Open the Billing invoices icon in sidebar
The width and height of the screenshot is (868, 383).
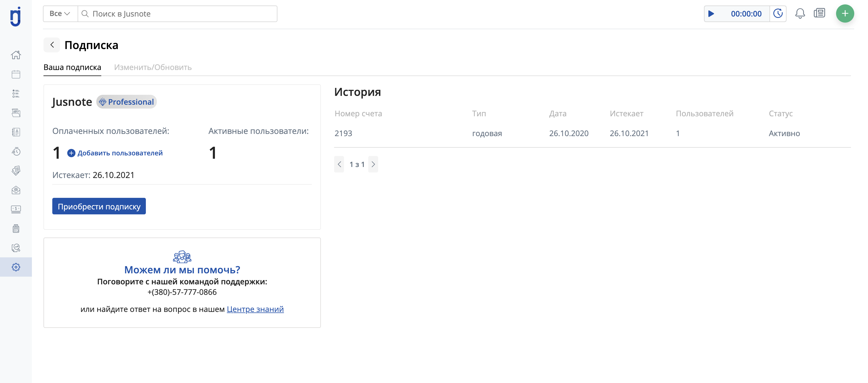click(x=16, y=228)
